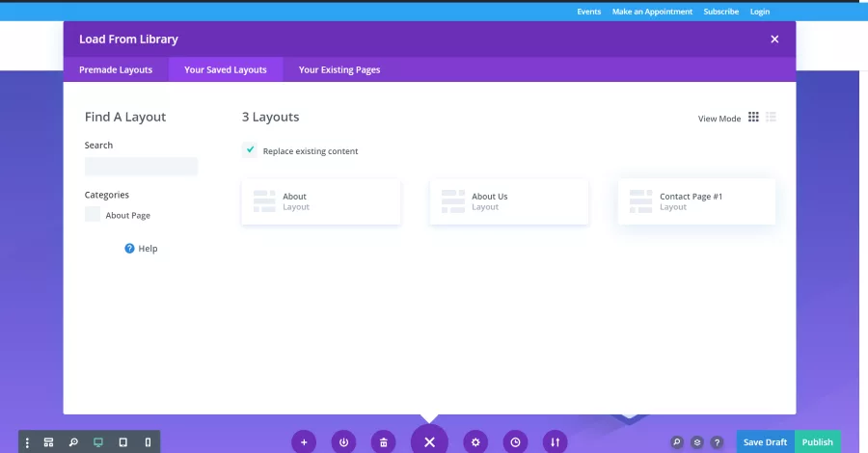The image size is (868, 453).
Task: Select grid View Mode icon
Action: coord(753,117)
